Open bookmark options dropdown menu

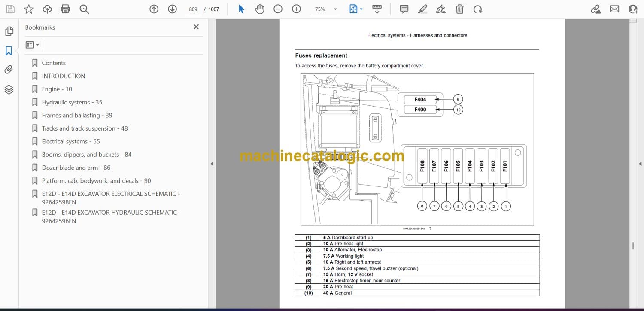[x=32, y=45]
